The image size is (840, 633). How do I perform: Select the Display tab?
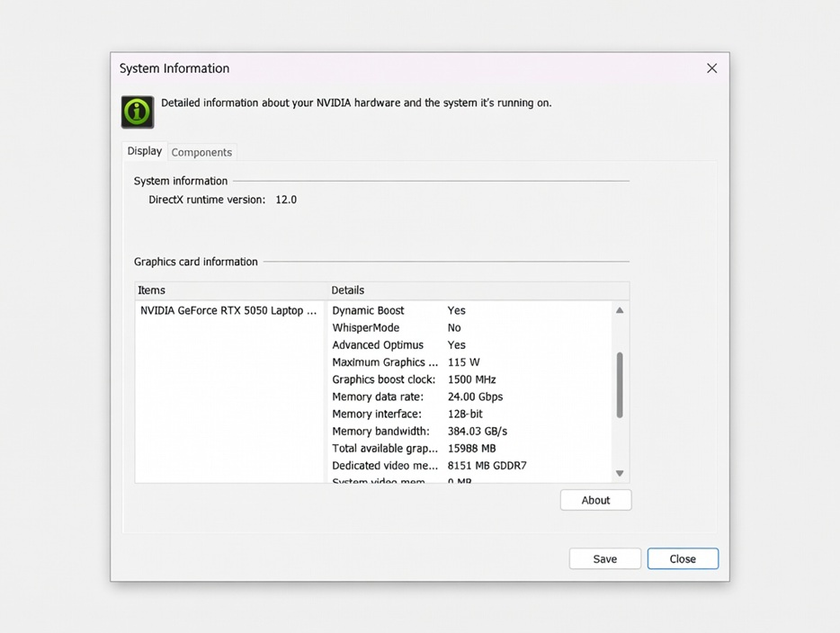click(144, 151)
